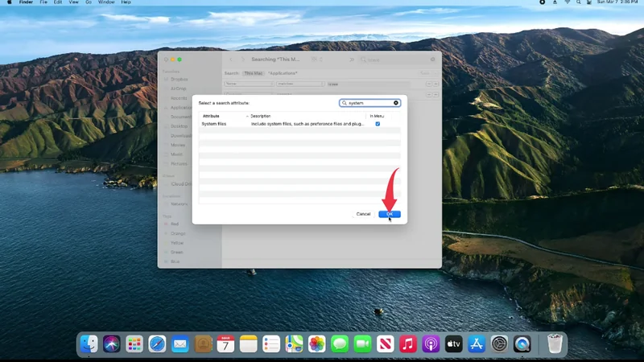The image size is (644, 362).
Task: Launch Siri from the Dock
Action: pos(111,343)
